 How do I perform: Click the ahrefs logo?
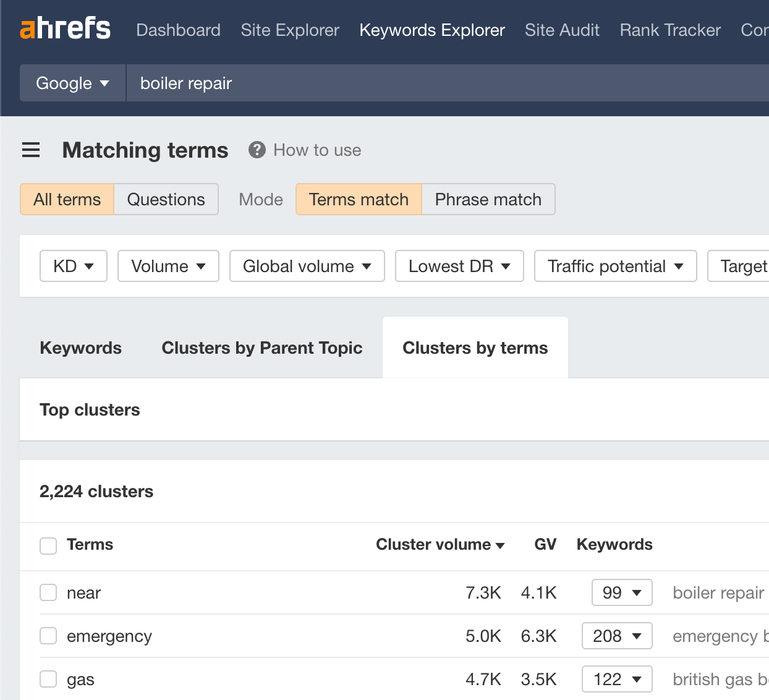(65, 28)
